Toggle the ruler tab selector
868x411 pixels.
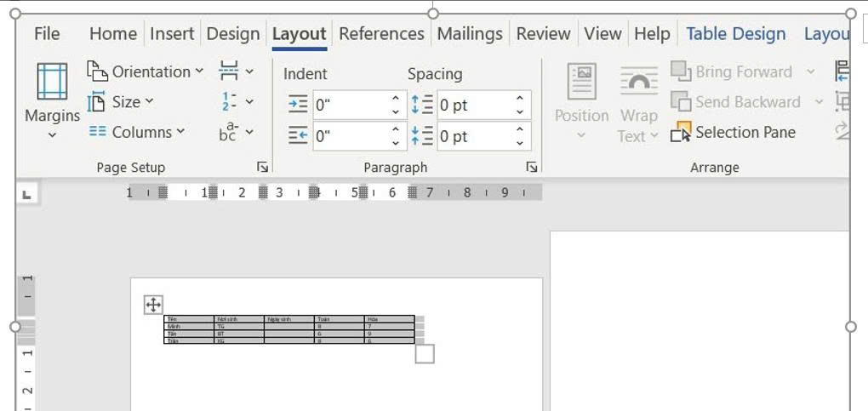click(x=26, y=195)
